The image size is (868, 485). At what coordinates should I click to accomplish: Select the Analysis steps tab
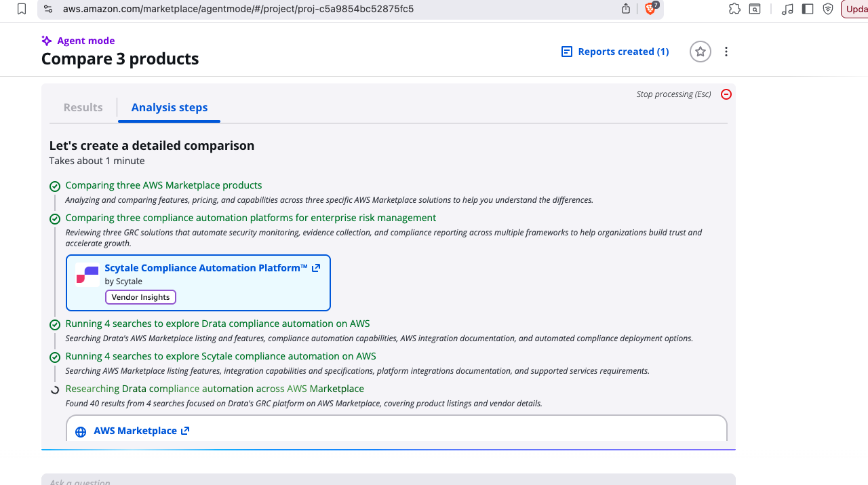tap(170, 107)
